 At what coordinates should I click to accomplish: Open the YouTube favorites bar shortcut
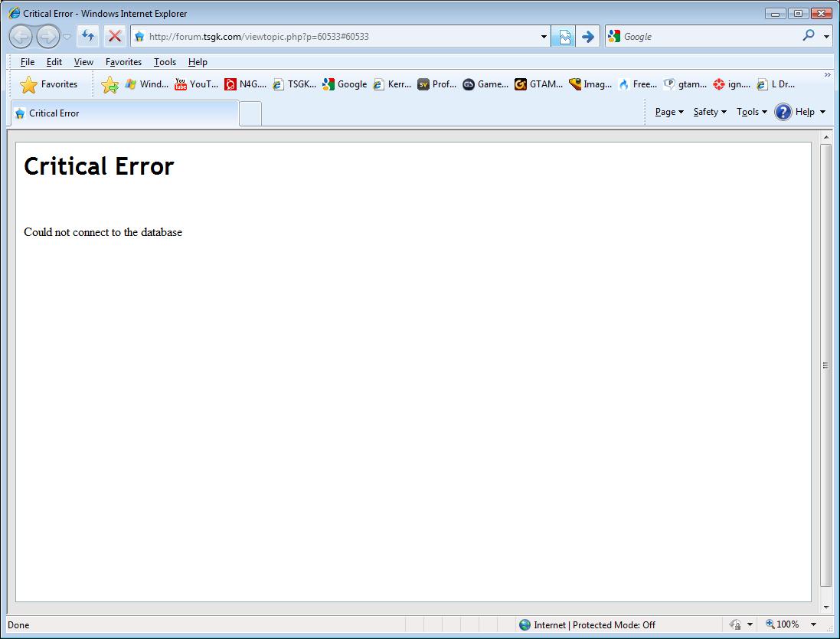coord(197,84)
